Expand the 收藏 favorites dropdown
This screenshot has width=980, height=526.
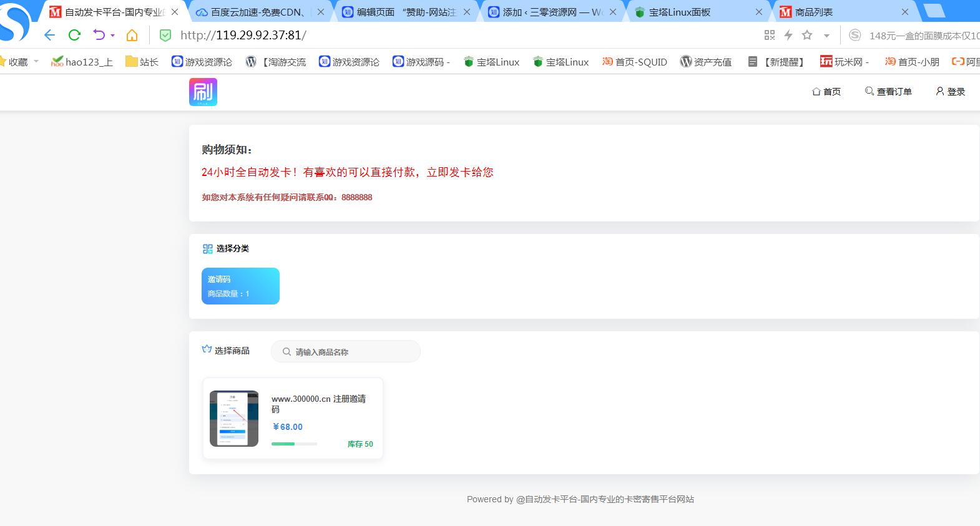pyautogui.click(x=36, y=61)
